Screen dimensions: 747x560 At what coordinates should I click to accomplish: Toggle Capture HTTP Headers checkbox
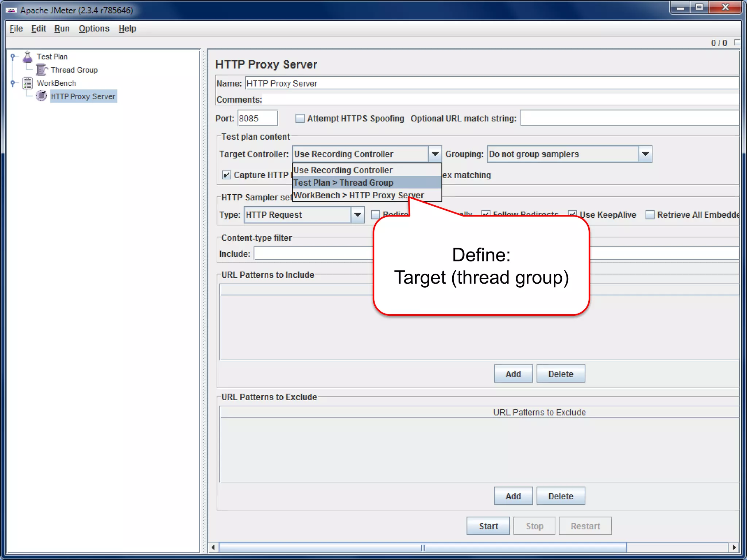[227, 175]
